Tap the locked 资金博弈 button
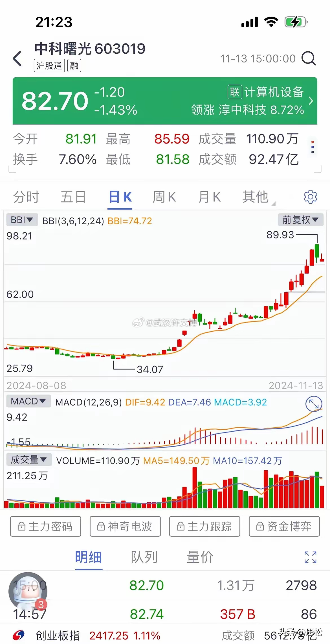 click(x=284, y=526)
